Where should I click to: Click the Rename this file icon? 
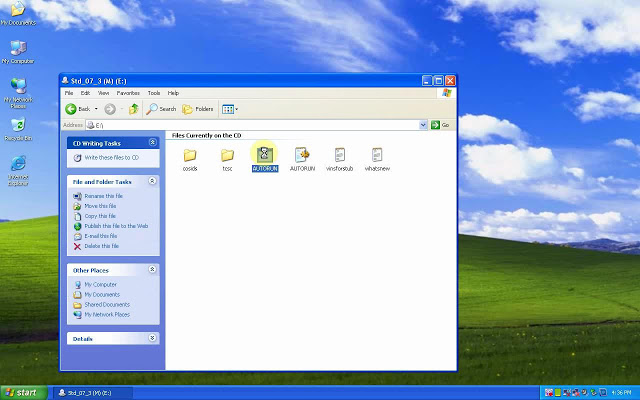click(77, 196)
